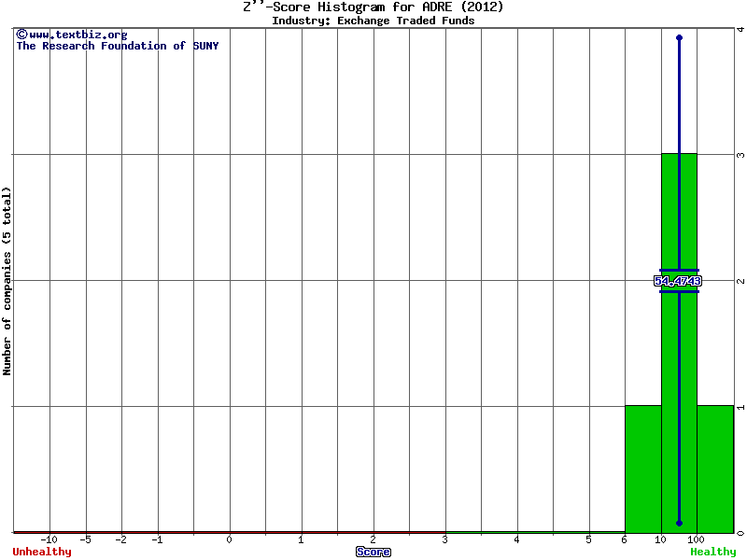This screenshot has width=747, height=560.
Task: Click the 'Score' x-axis label
Action: click(x=373, y=552)
